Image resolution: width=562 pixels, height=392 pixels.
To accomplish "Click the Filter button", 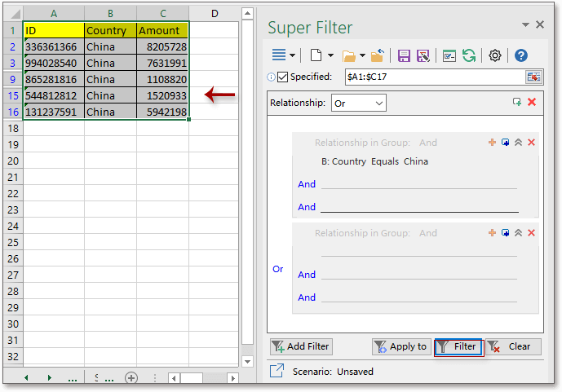I will point(458,346).
